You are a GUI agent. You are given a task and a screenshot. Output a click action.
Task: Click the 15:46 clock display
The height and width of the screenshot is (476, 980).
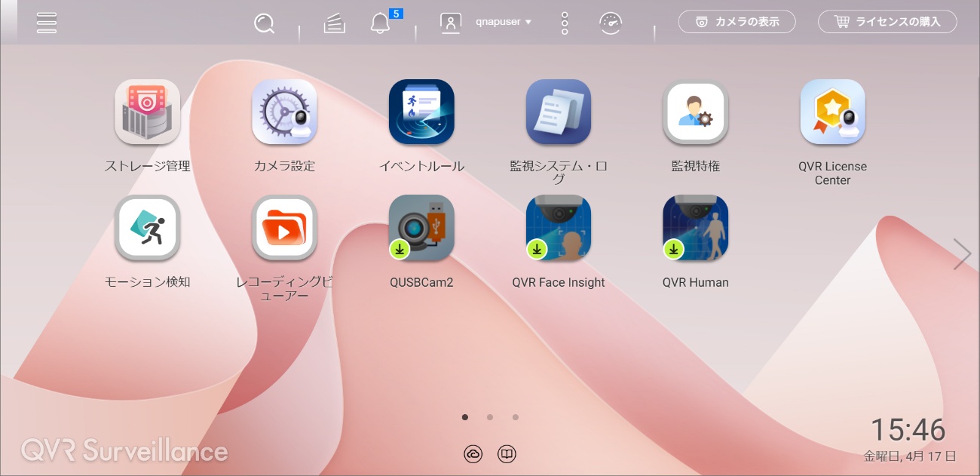click(x=908, y=430)
